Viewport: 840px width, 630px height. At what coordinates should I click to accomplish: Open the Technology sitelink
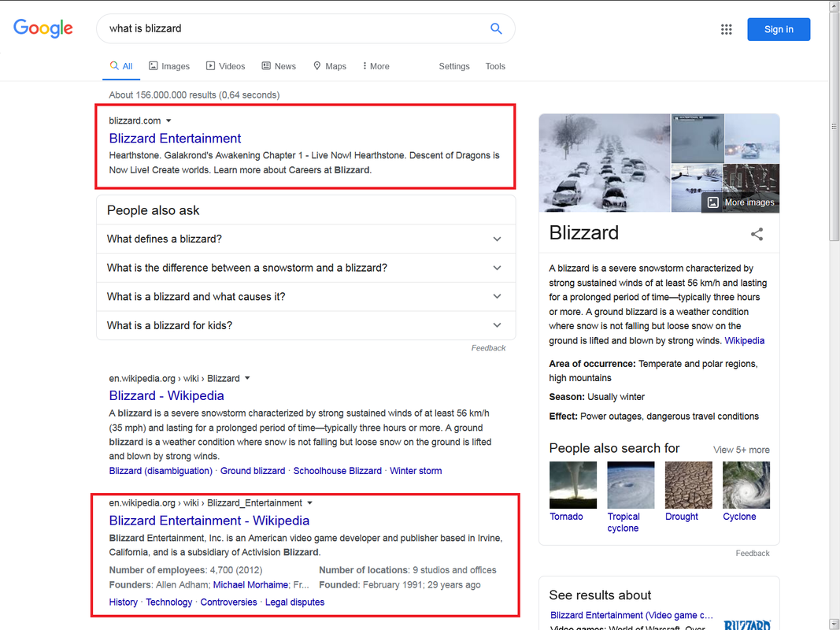point(168,602)
